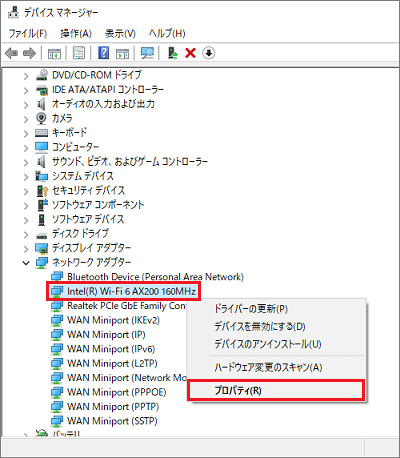This screenshot has height=458, width=400.
Task: Click the Back arrow toolbar icon
Action: 12,53
